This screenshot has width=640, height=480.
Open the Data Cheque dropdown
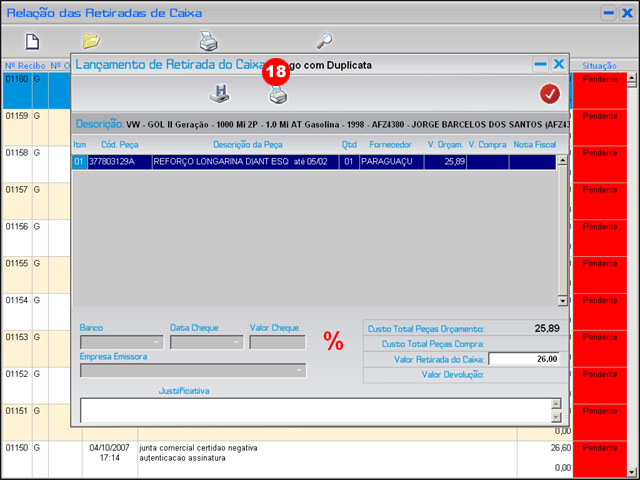point(237,342)
